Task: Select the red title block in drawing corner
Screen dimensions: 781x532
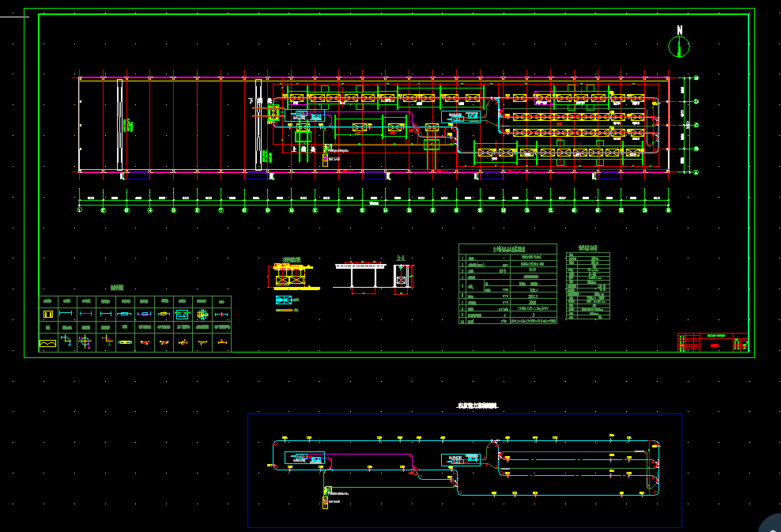Action: coord(713,342)
